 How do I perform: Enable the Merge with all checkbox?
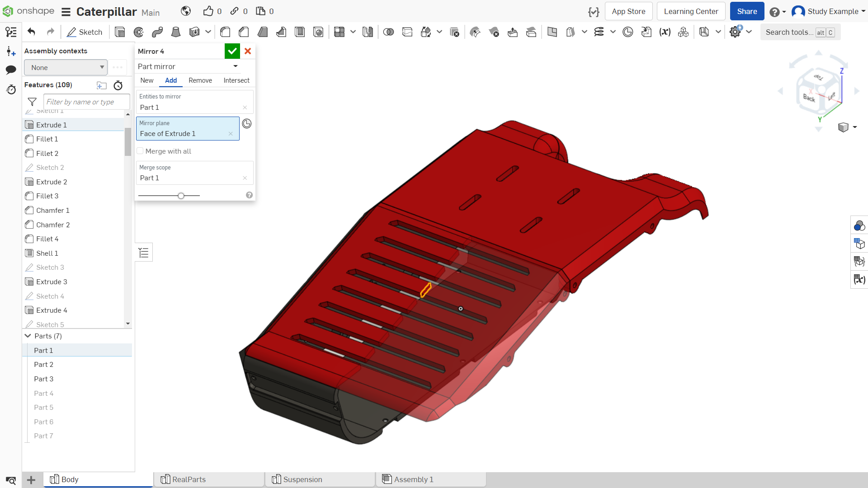[140, 151]
